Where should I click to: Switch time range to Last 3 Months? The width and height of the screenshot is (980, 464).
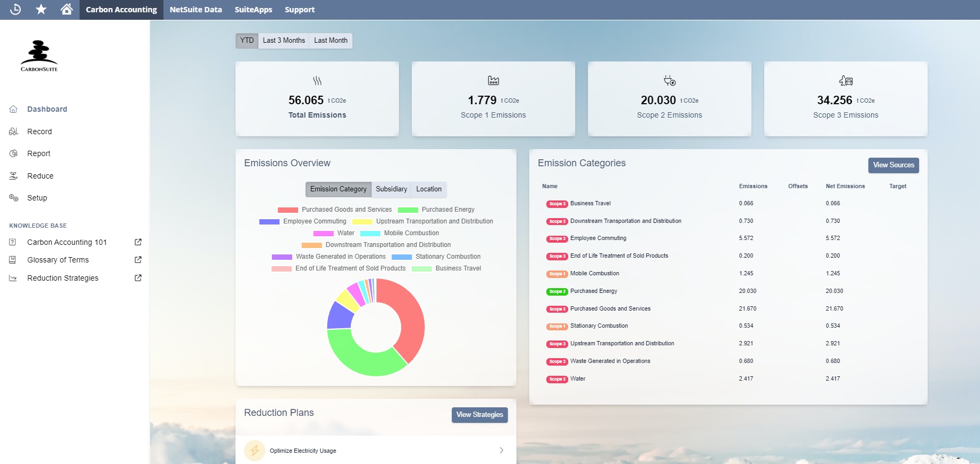pyautogui.click(x=284, y=41)
